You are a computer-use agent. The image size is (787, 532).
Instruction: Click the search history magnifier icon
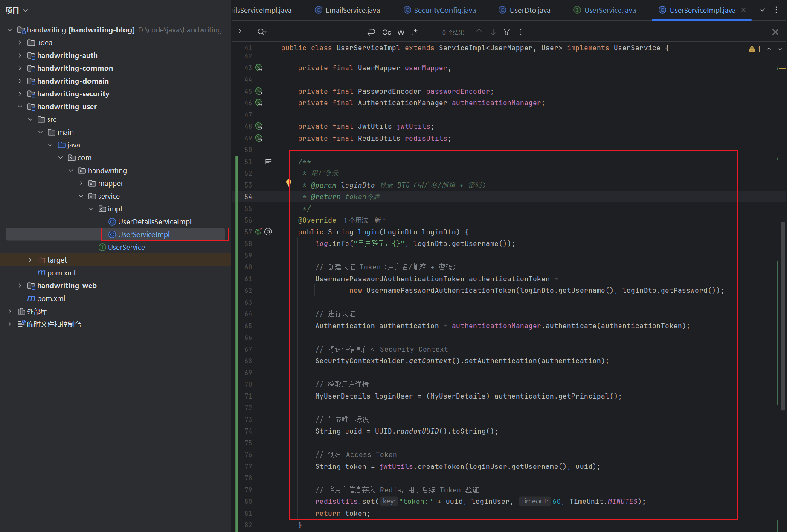click(x=262, y=32)
